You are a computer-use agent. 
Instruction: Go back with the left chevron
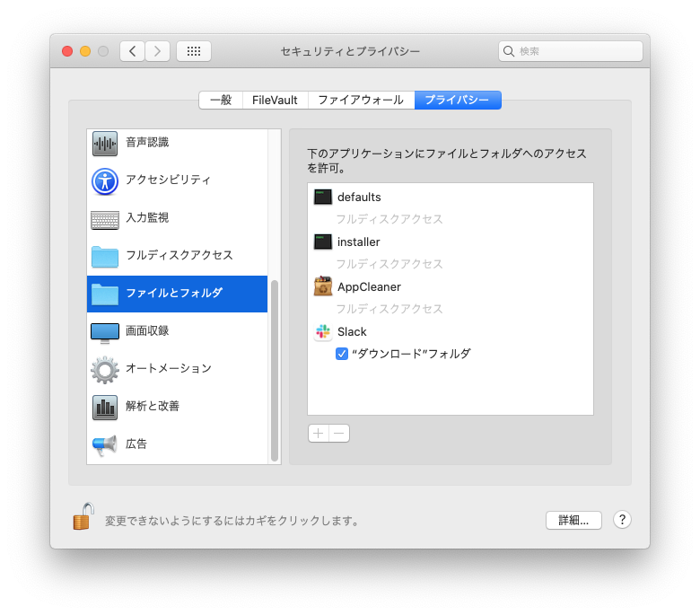click(x=132, y=51)
